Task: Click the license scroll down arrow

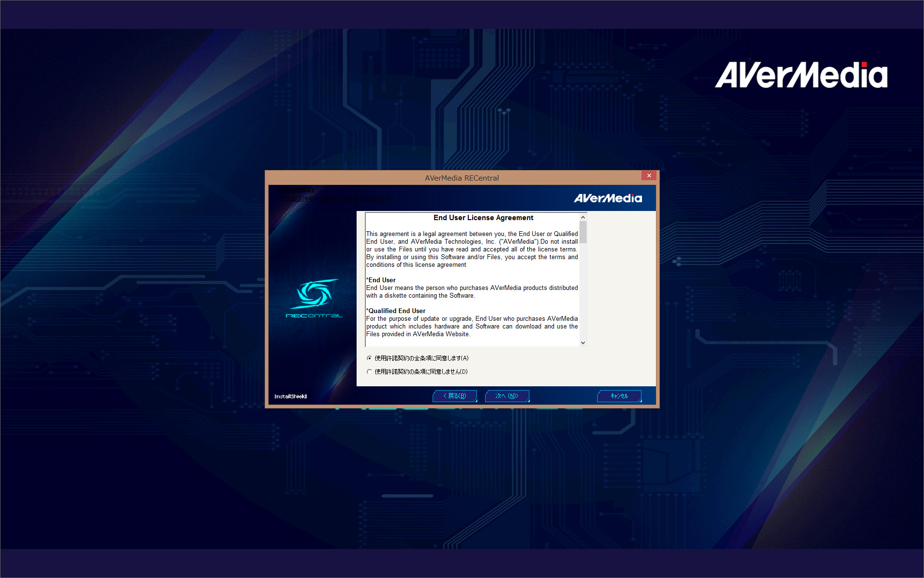Action: tap(583, 343)
